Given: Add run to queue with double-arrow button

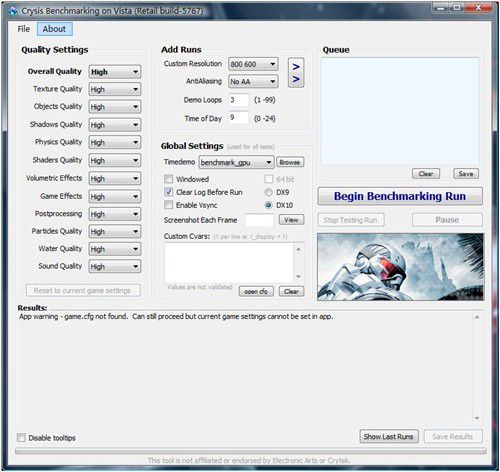Looking at the screenshot, I should 296,73.
